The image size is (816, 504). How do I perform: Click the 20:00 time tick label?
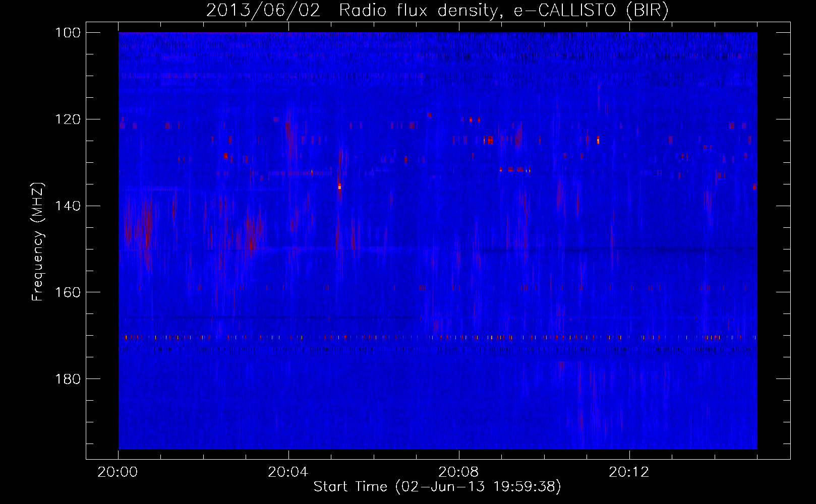(118, 472)
